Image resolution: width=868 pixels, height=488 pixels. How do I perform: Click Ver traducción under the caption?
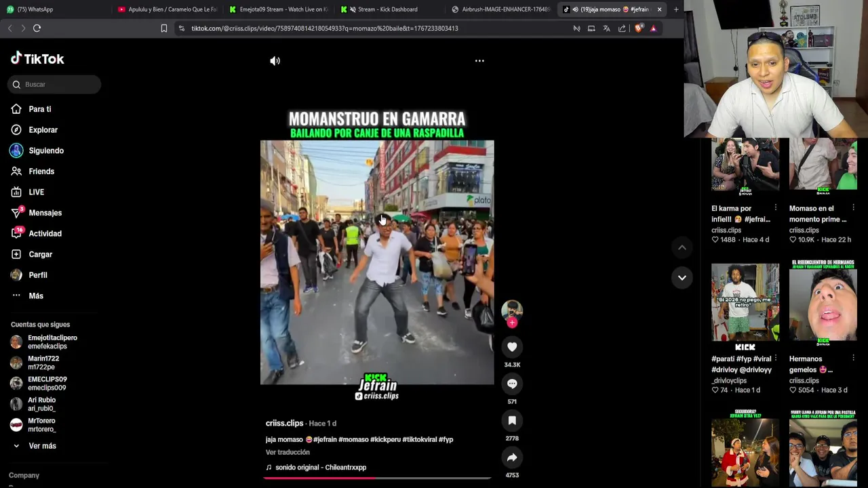[x=288, y=452]
